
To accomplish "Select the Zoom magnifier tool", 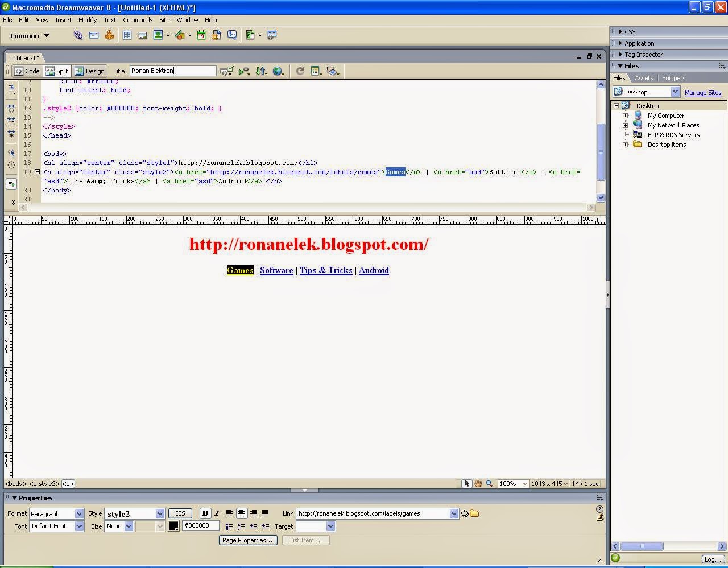I will click(x=489, y=484).
